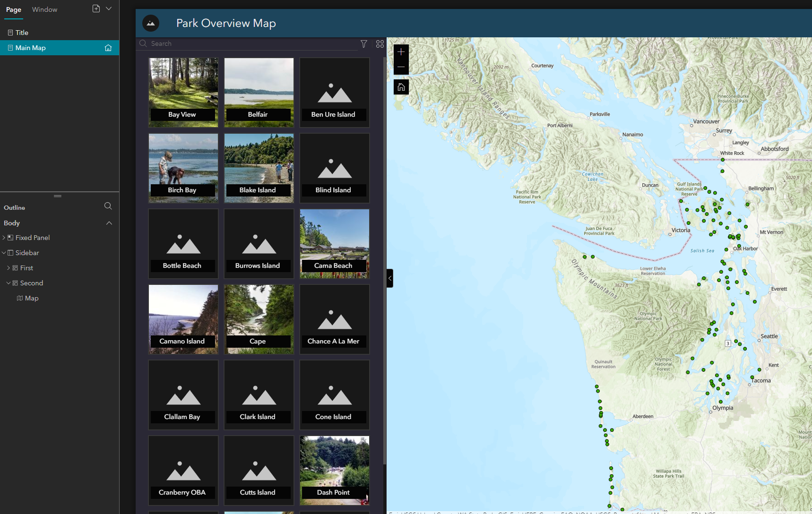Click the filter funnel icon in list
812x514 pixels.
[x=364, y=44]
